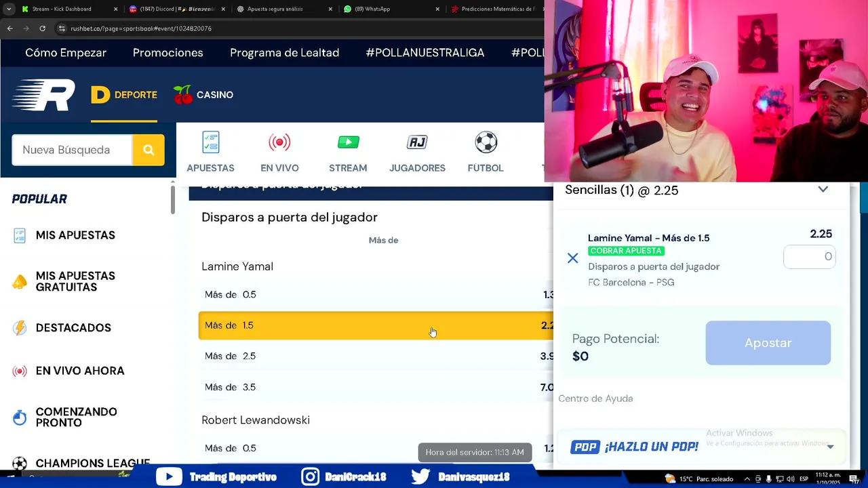Switch to Predicciones Matemáticas tab

[495, 9]
